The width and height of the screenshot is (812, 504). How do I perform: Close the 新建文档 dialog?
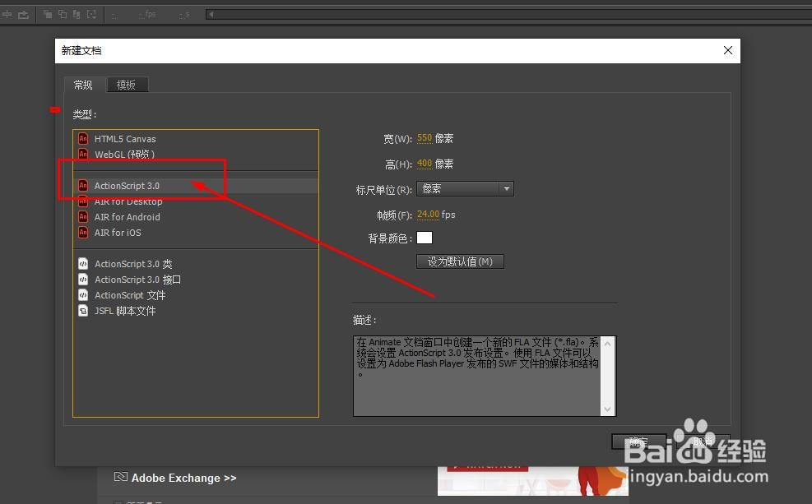(x=727, y=50)
